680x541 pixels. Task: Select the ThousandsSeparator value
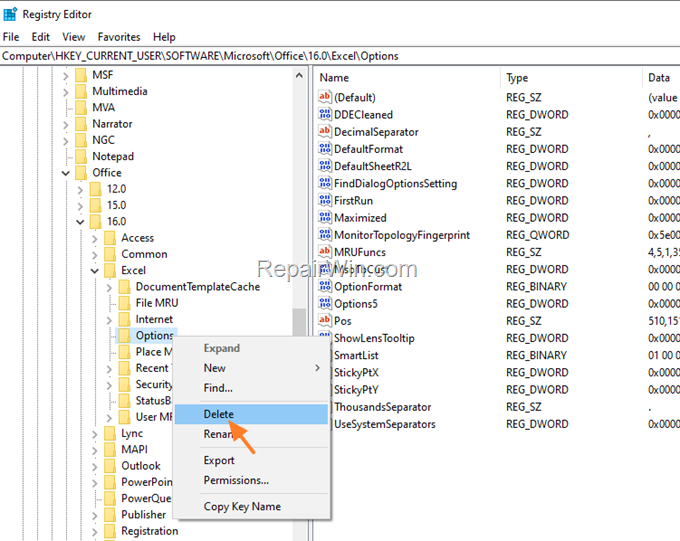382,407
